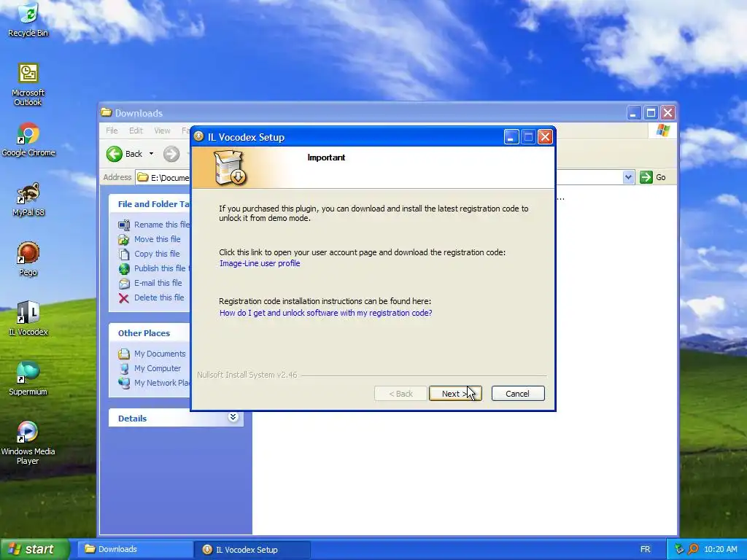Expand the address bar dropdown
The height and width of the screenshot is (560, 747).
pos(628,177)
